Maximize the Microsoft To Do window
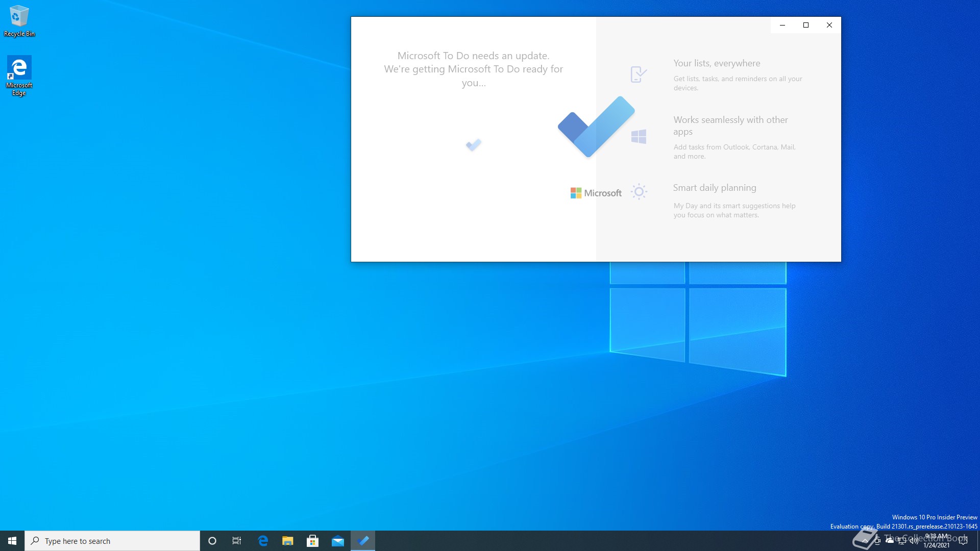Viewport: 980px width, 551px height. [x=806, y=25]
